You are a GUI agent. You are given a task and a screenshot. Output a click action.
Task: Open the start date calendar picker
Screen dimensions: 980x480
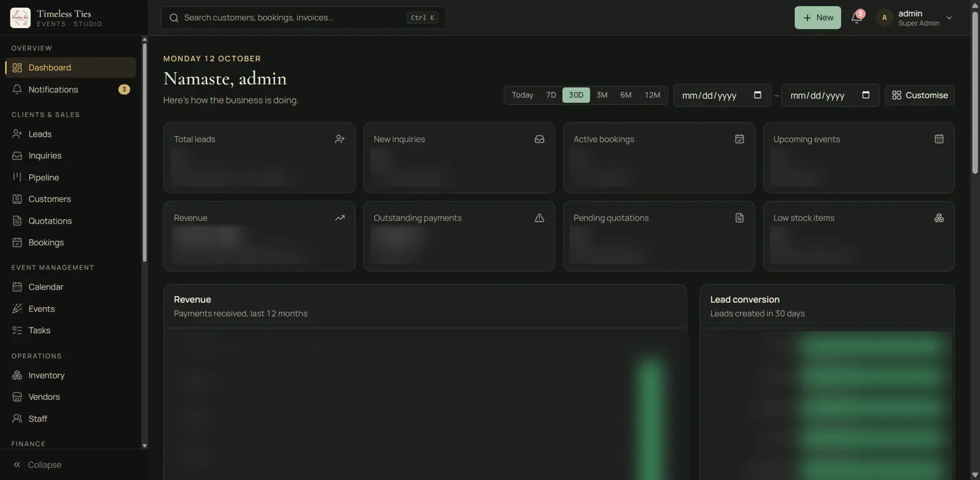pos(758,95)
